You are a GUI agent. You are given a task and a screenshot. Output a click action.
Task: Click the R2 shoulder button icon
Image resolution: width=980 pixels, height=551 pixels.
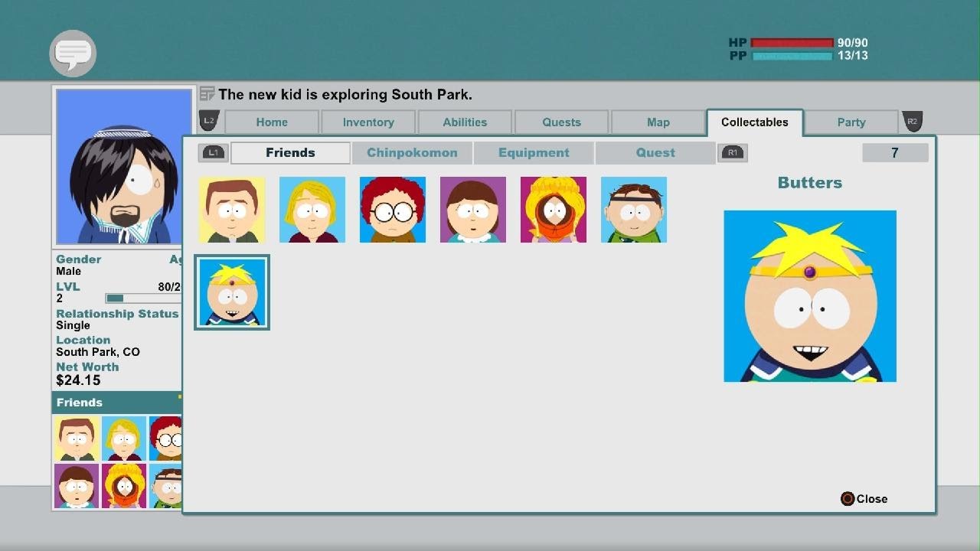[912, 121]
